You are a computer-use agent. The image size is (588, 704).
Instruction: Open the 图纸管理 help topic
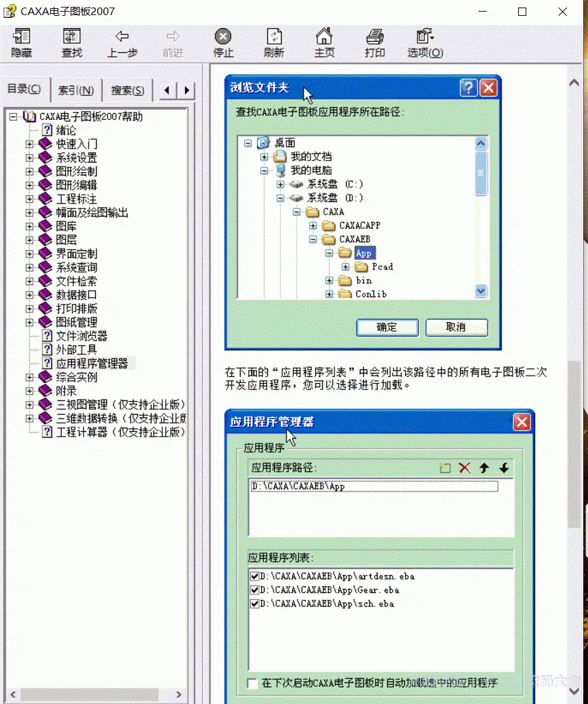(x=76, y=322)
